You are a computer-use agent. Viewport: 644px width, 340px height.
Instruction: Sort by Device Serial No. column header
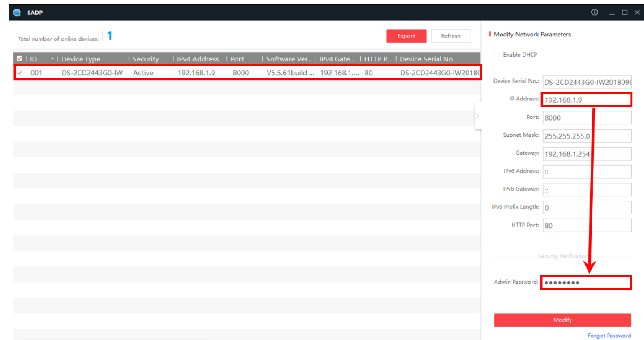tap(427, 59)
